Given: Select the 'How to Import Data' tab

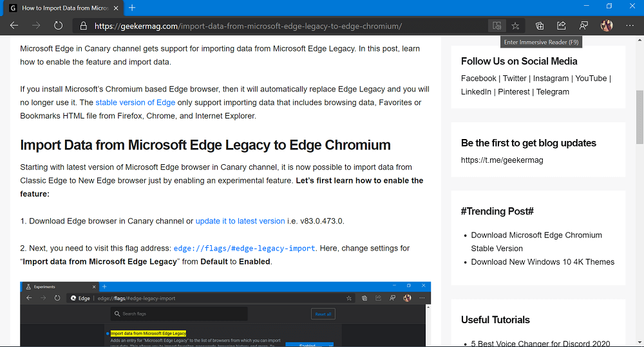Looking at the screenshot, I should (x=64, y=8).
